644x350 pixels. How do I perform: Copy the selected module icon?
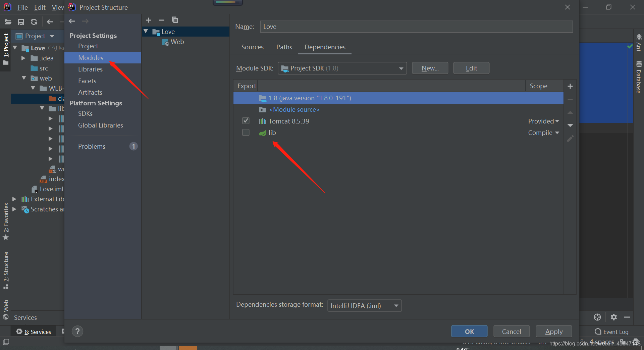coord(174,20)
